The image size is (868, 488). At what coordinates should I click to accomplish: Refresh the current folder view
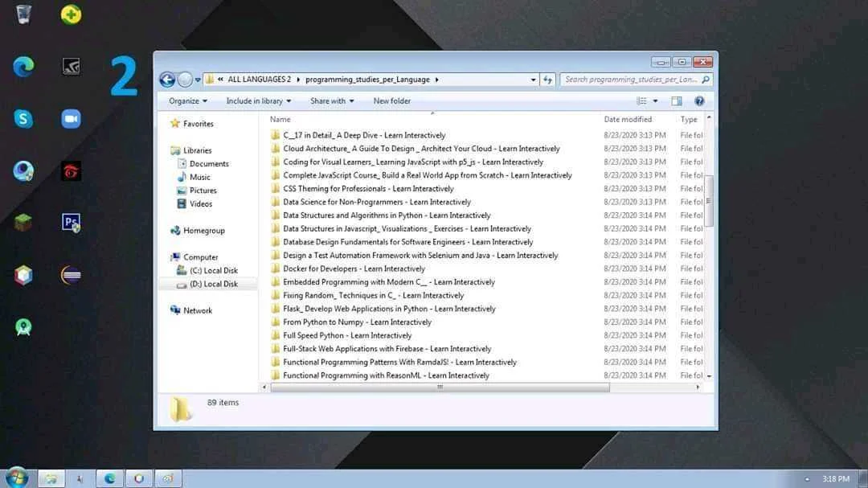(547, 80)
